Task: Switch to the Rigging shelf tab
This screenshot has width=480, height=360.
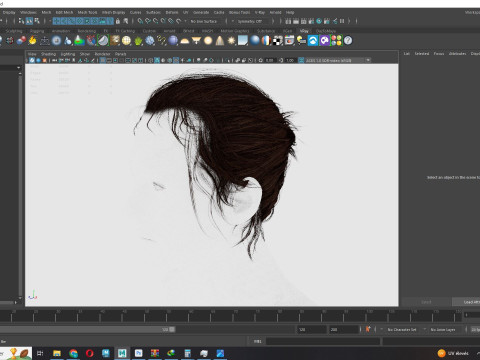Action: pyautogui.click(x=37, y=31)
